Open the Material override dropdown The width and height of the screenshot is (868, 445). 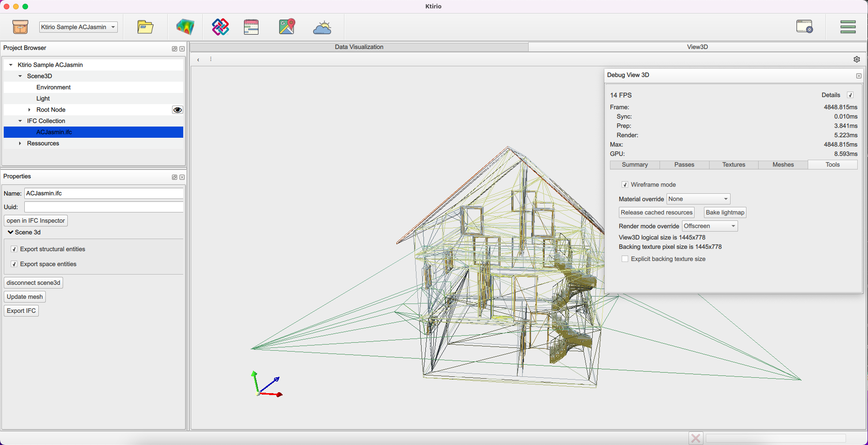point(698,198)
